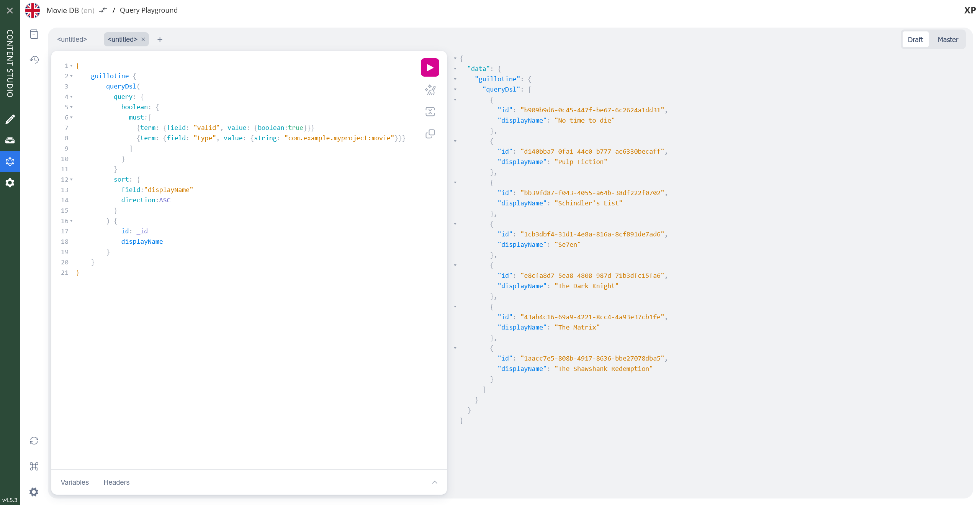980x505 pixels.
Task: Switch to the first untitled tab
Action: [72, 39]
